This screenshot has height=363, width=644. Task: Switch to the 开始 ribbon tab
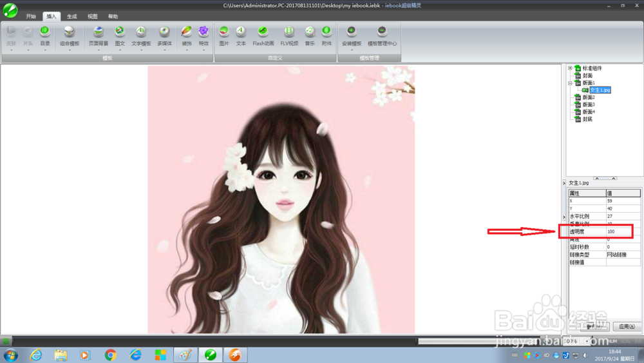pyautogui.click(x=31, y=17)
